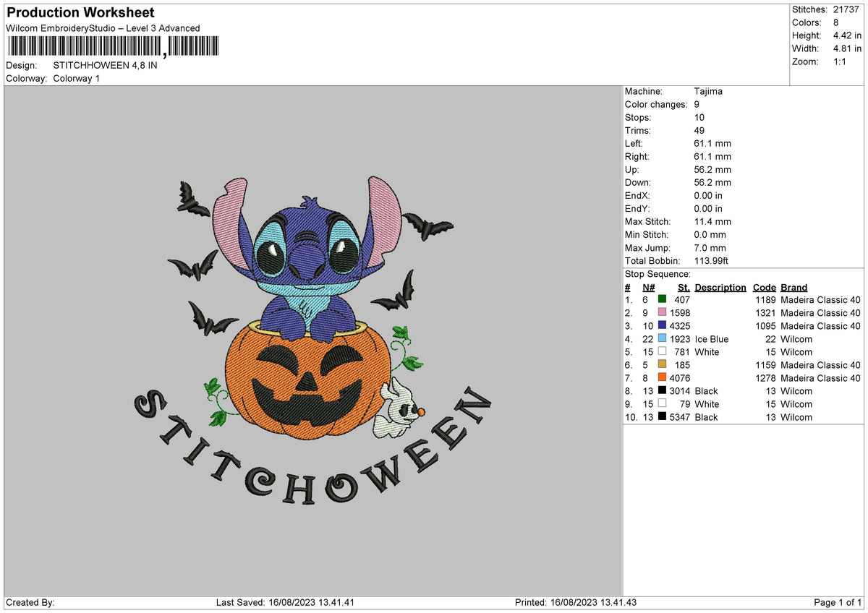Screen dimensions: 868x613
Task: Click the Min Stitch value '0.0 mm'
Action: [x=710, y=234]
